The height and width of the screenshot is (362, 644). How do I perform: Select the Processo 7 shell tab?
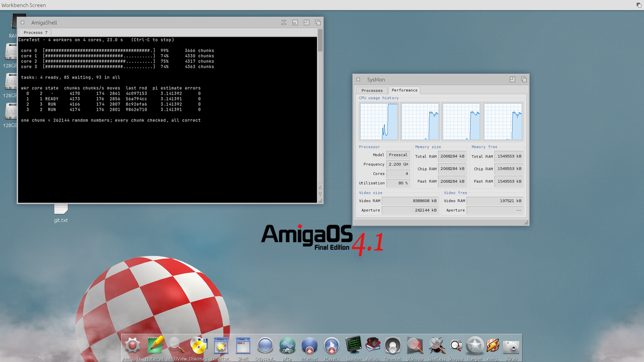tap(36, 33)
